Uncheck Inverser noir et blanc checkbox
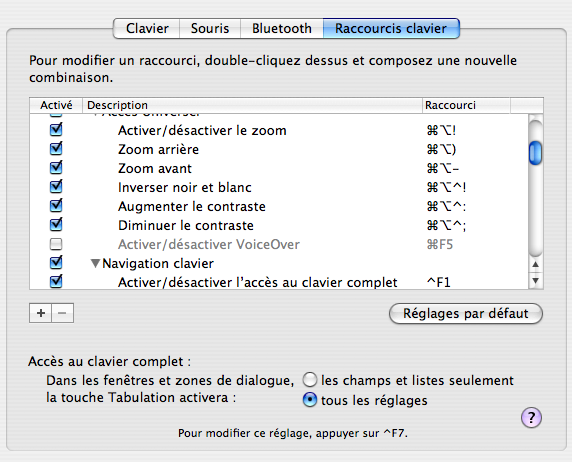 [x=56, y=186]
